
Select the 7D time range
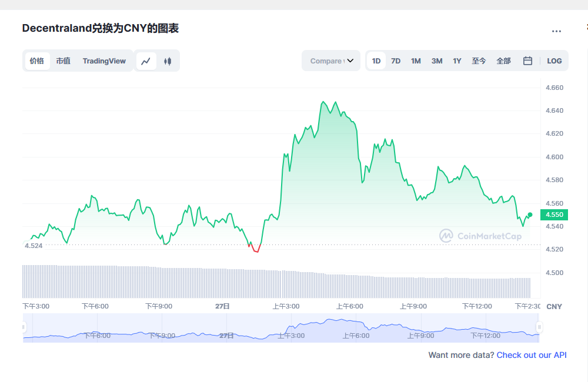396,61
